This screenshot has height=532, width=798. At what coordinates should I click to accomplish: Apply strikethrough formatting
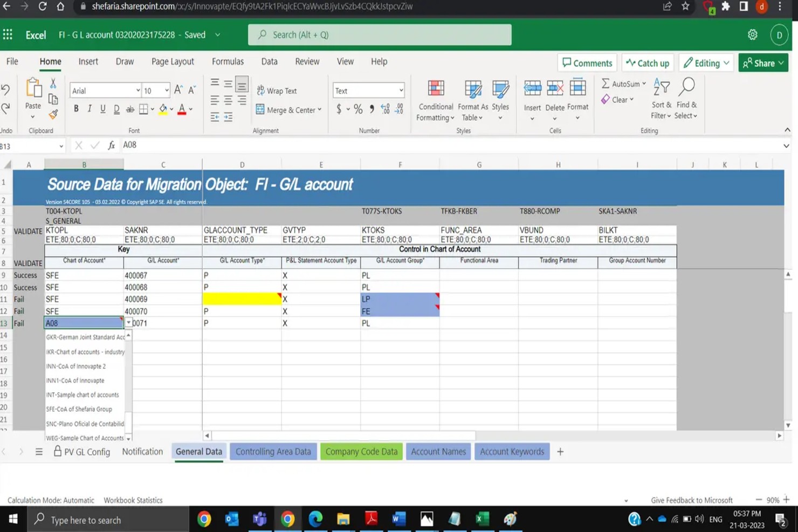click(x=130, y=109)
